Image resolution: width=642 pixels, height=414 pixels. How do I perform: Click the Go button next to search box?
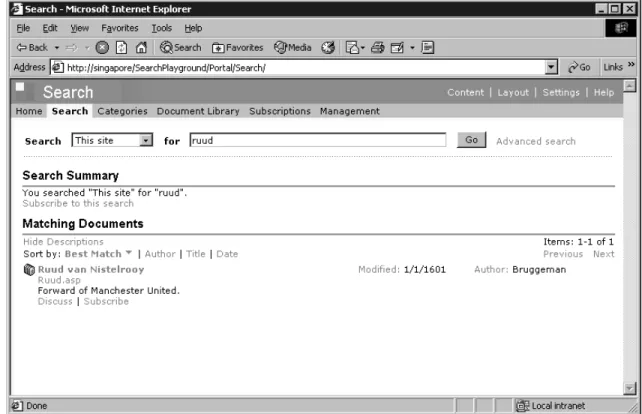471,140
